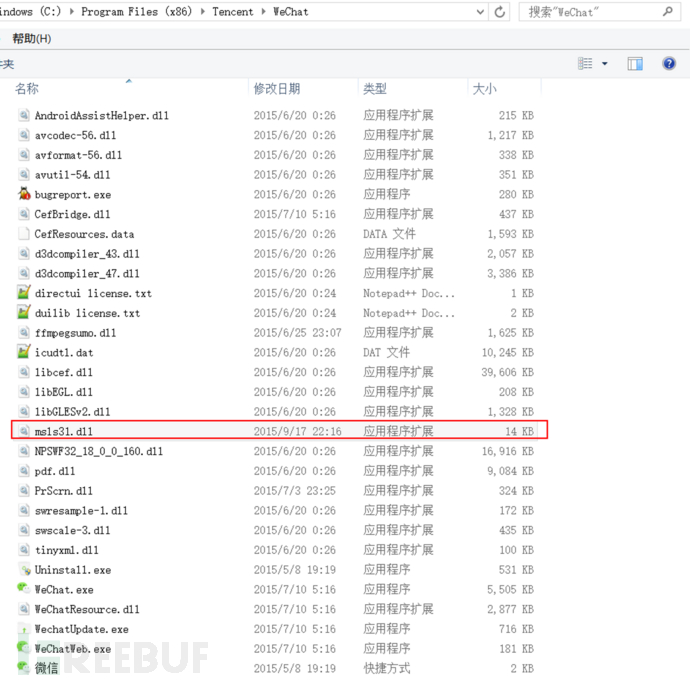Select the WeChat.exe green chat icon

(24, 589)
